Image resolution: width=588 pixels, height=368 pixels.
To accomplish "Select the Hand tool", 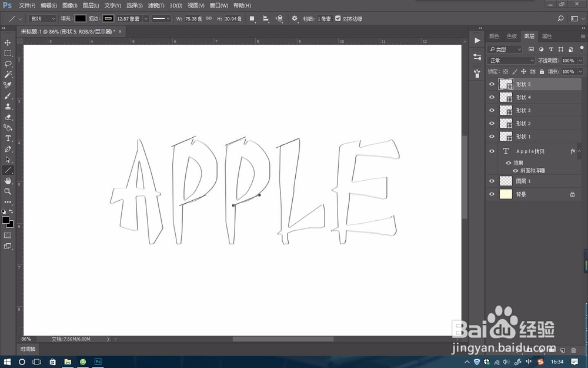I will point(8,181).
